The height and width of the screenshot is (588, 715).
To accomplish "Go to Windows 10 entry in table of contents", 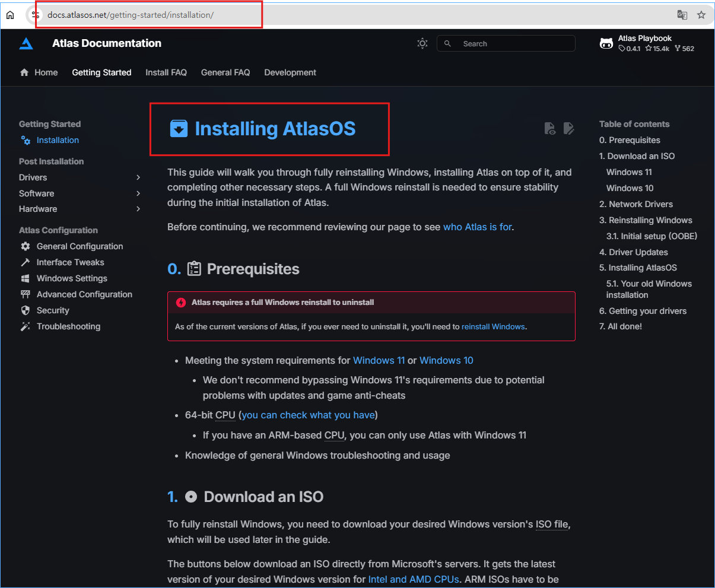I will click(630, 188).
